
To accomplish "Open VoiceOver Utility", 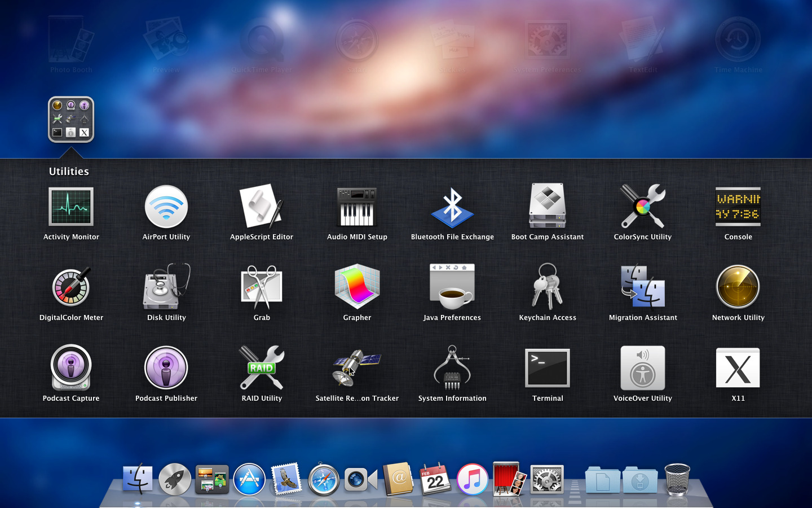I will click(x=643, y=369).
